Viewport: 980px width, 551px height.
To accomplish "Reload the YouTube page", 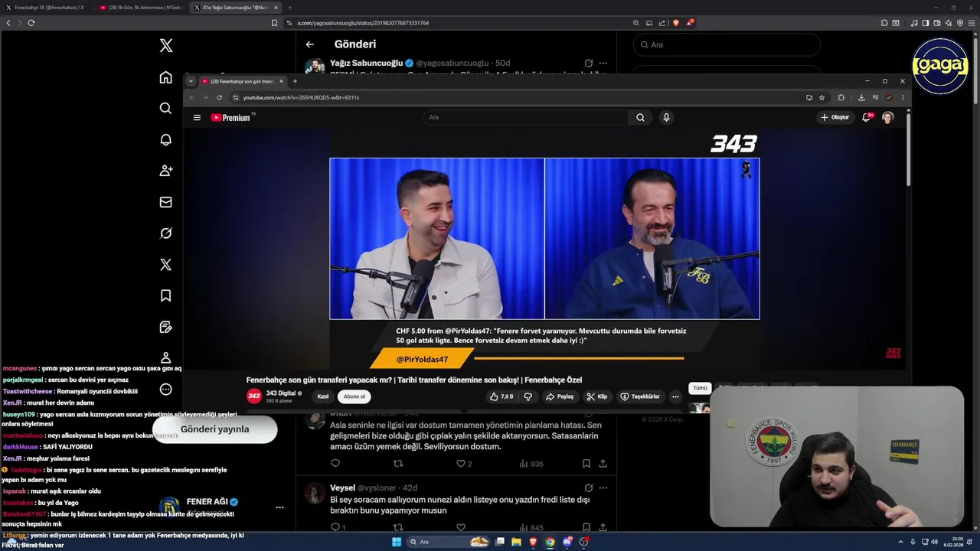I will point(219,97).
